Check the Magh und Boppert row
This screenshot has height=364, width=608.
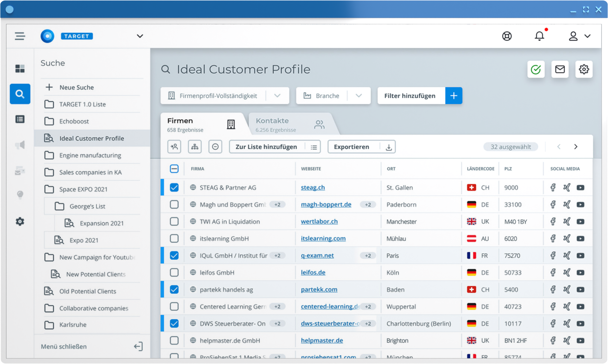coord(174,204)
